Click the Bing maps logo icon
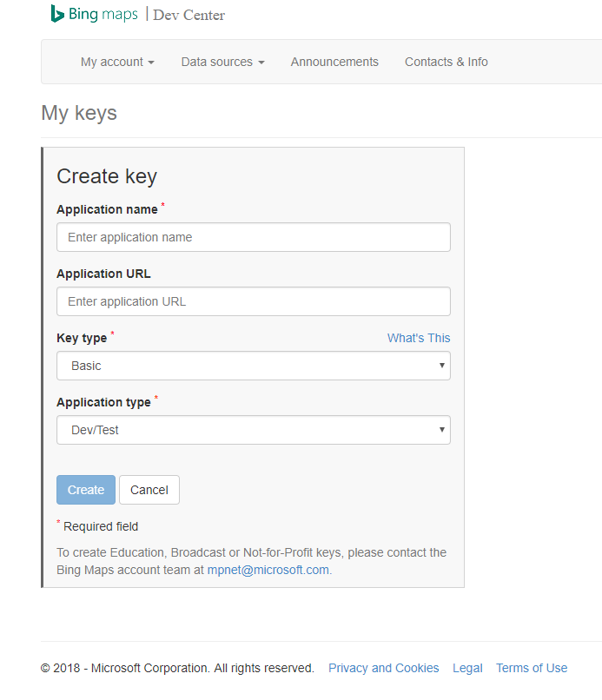602x700 pixels. pos(58,14)
